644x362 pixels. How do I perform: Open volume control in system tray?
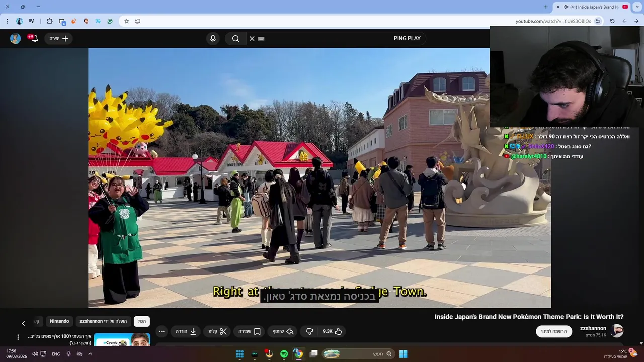[x=35, y=354]
